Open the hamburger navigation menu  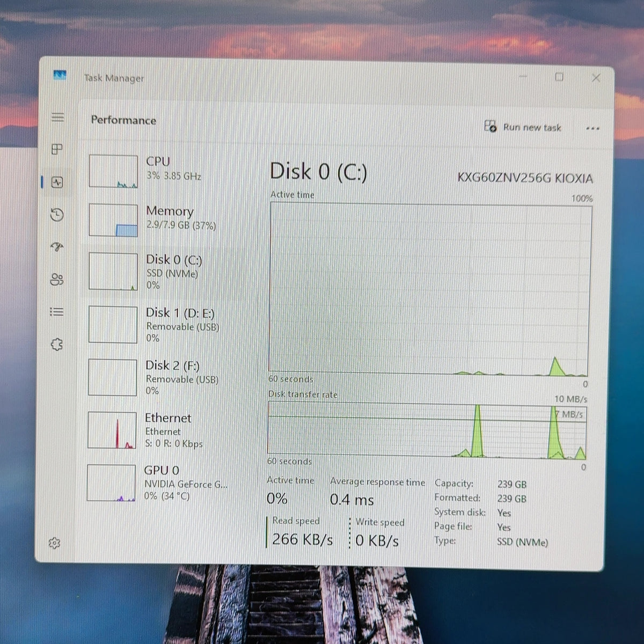pos(57,117)
